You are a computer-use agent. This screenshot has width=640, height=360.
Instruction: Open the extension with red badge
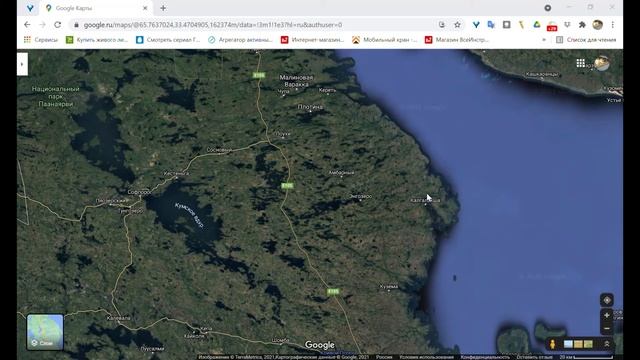point(552,26)
